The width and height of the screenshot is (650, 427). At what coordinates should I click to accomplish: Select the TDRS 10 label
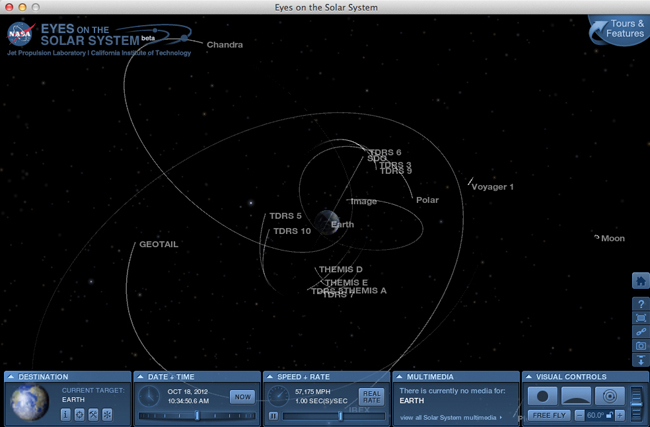point(292,231)
